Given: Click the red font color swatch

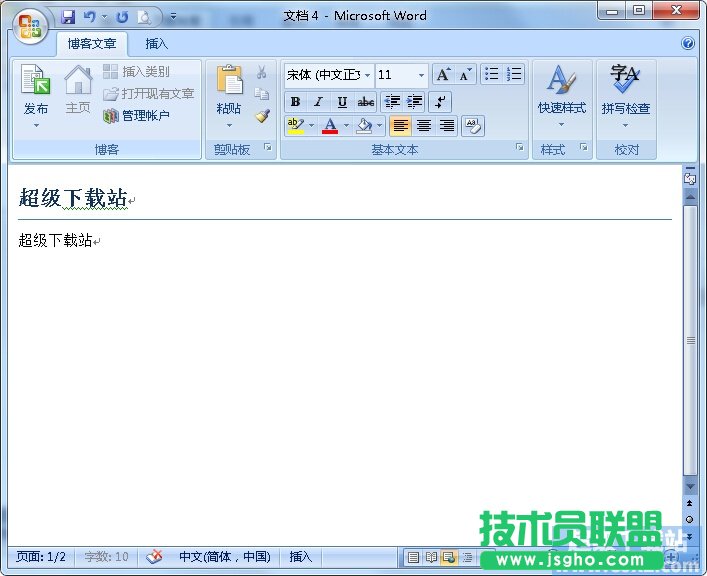Looking at the screenshot, I should [x=330, y=126].
